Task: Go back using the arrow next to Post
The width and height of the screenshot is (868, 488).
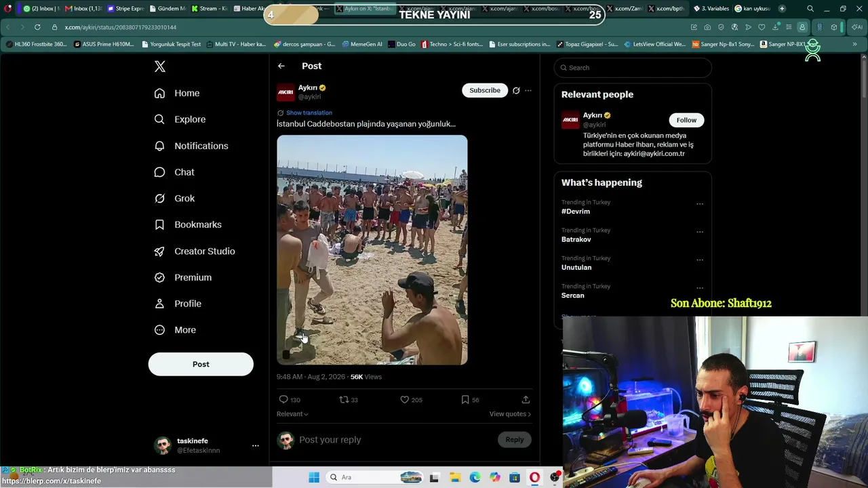Action: (281, 66)
